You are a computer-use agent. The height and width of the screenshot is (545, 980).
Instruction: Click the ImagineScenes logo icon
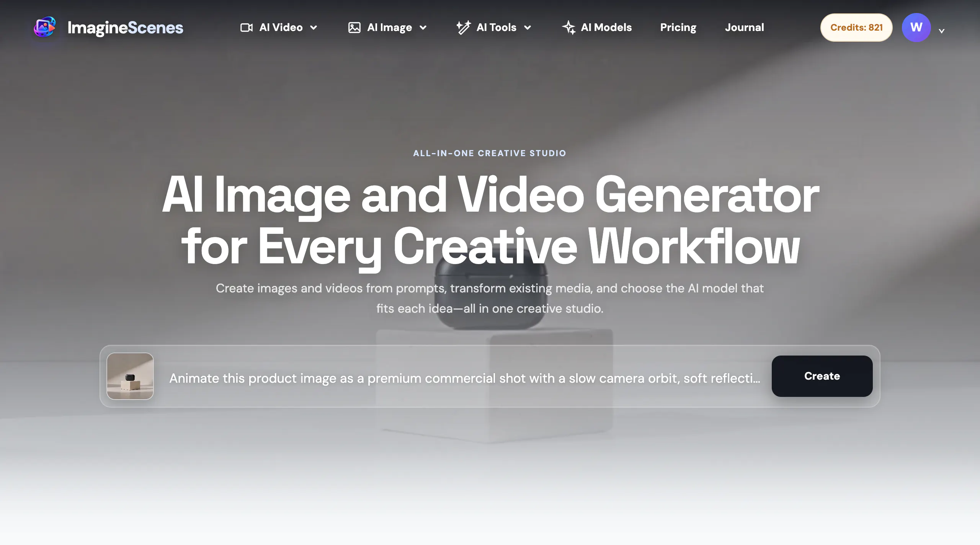click(45, 27)
